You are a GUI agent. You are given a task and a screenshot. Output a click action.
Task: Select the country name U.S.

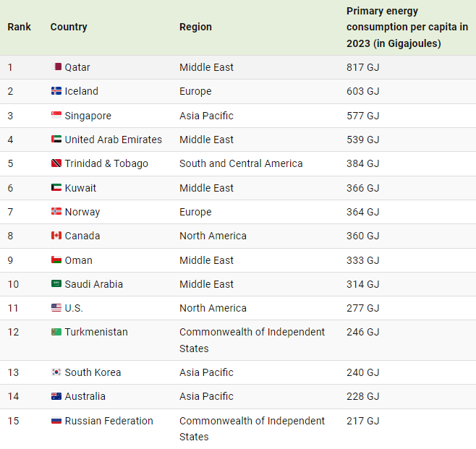coord(74,308)
